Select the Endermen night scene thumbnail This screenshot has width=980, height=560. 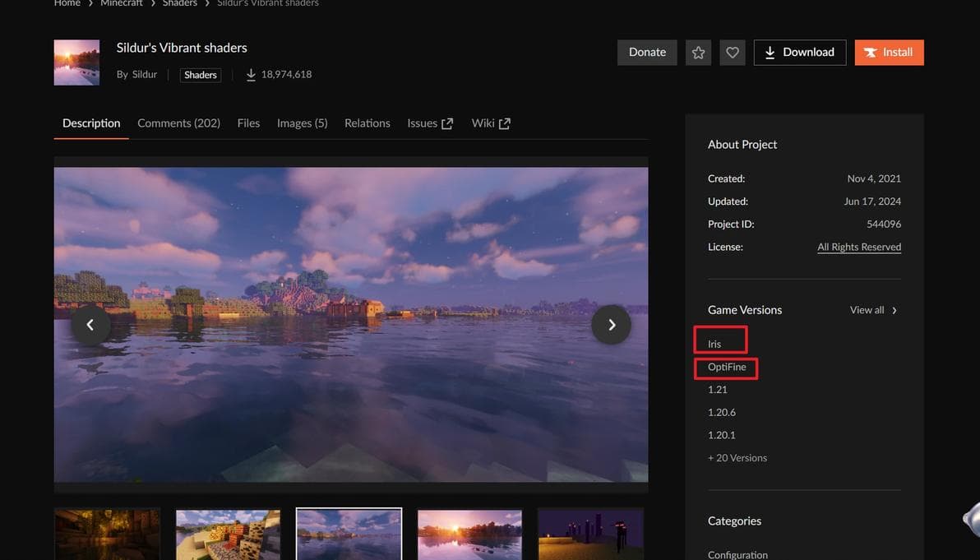coord(590,535)
